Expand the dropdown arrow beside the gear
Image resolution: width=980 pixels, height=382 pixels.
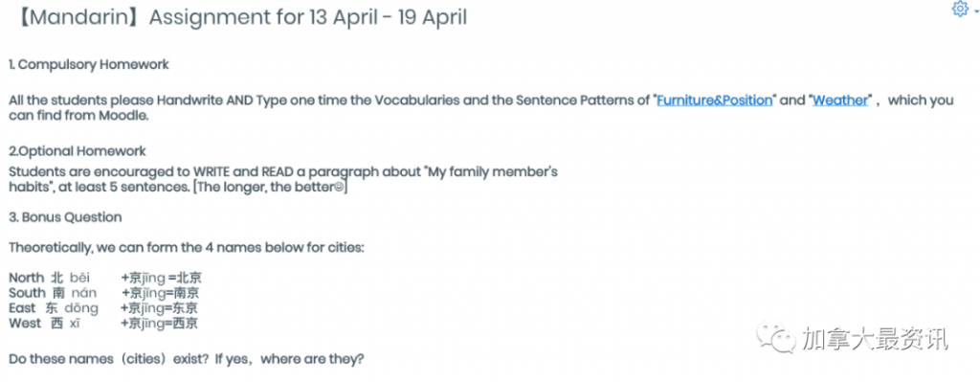coord(975,11)
